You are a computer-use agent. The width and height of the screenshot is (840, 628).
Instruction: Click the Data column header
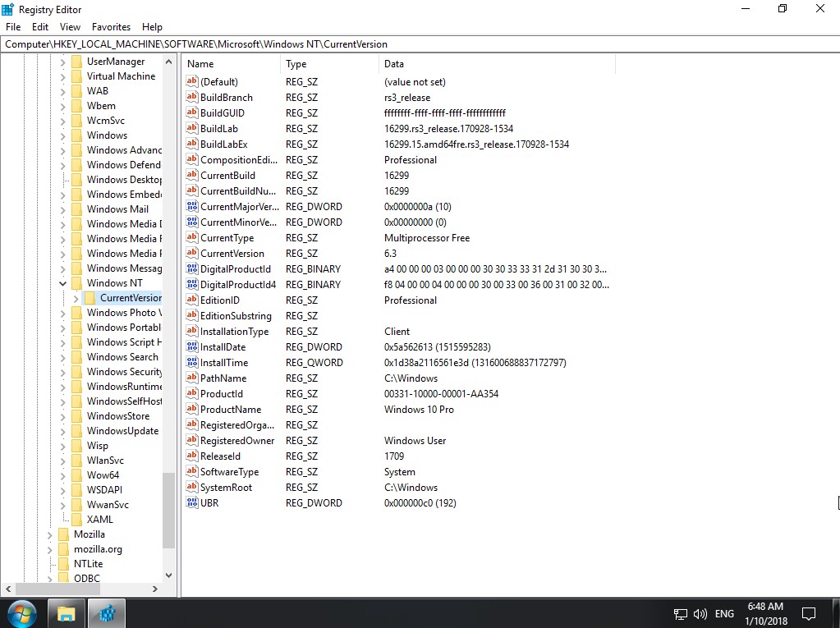click(x=497, y=64)
